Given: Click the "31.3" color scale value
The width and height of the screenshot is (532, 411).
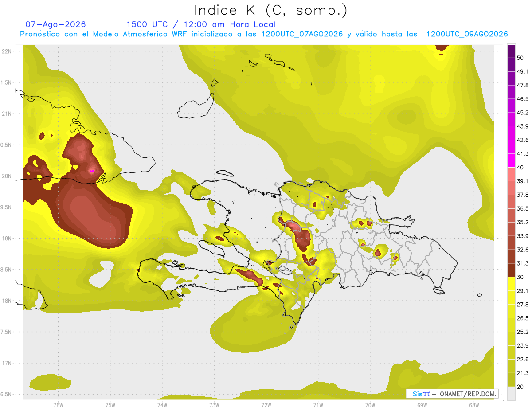Looking at the screenshot, I should pyautogui.click(x=523, y=263).
